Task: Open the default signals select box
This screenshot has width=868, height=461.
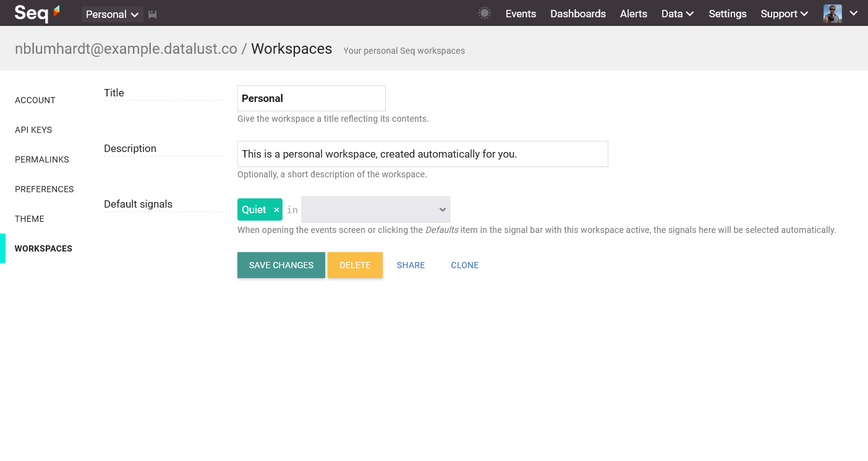Action: tap(376, 209)
